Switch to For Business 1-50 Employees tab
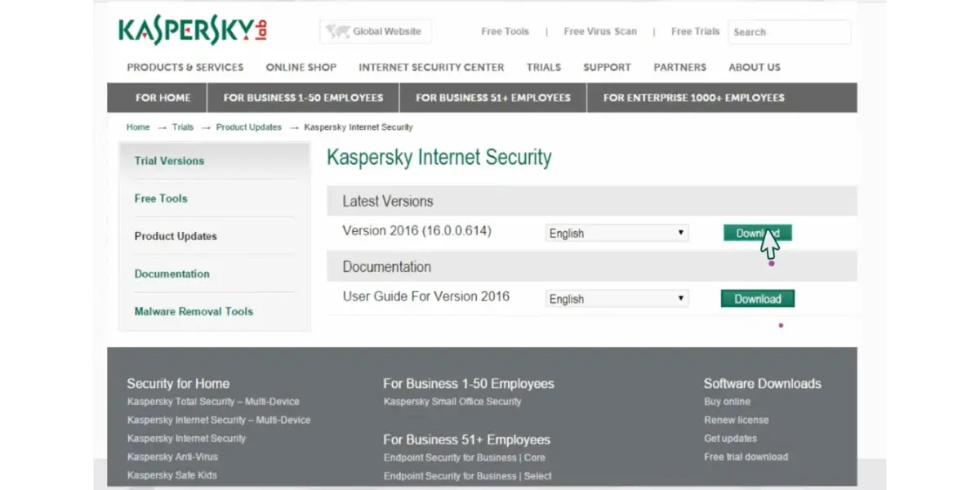The image size is (980, 490). point(303,97)
